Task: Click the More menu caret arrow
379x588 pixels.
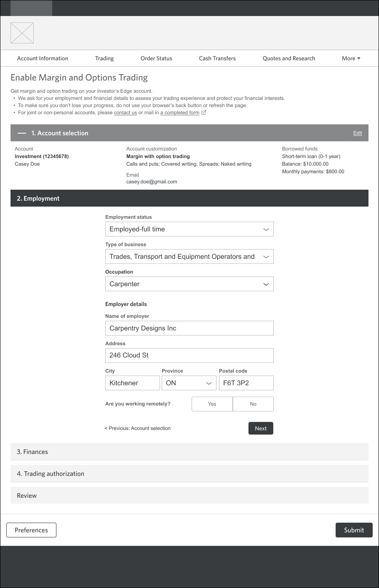Action: point(359,58)
